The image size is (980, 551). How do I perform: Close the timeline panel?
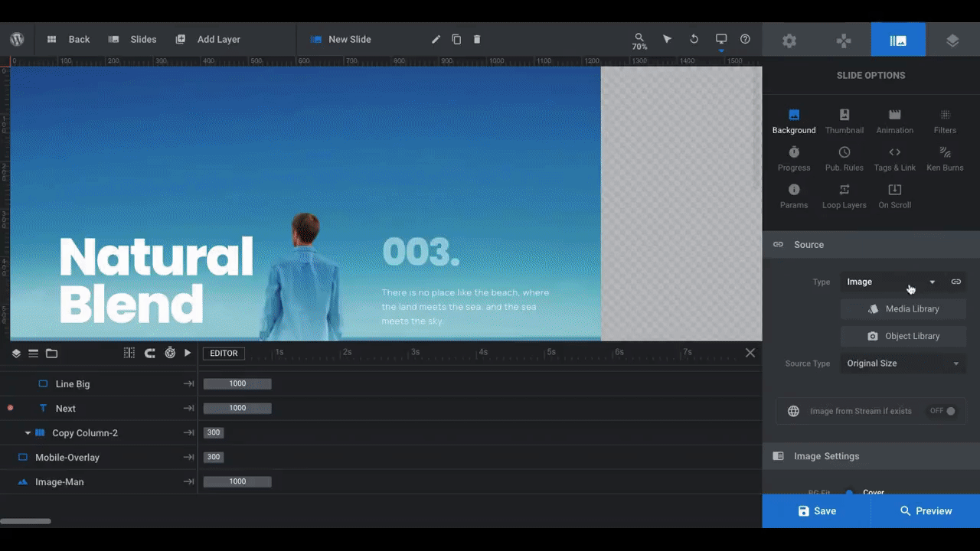click(750, 353)
